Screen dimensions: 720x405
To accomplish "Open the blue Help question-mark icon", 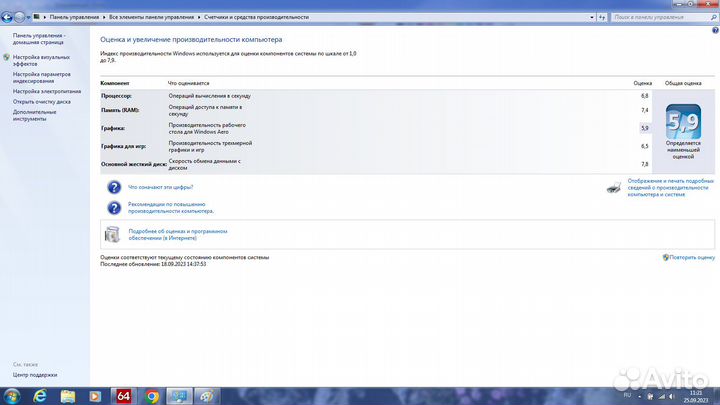I will pyautogui.click(x=715, y=30).
